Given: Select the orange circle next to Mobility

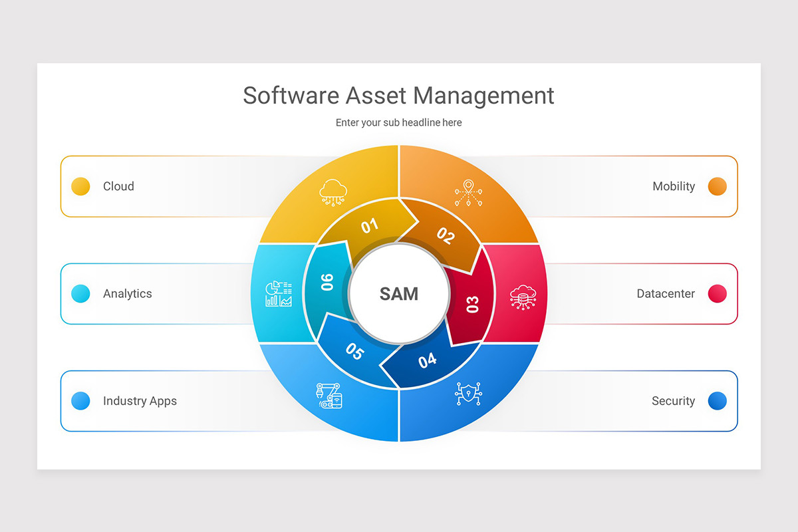Looking at the screenshot, I should (x=717, y=186).
